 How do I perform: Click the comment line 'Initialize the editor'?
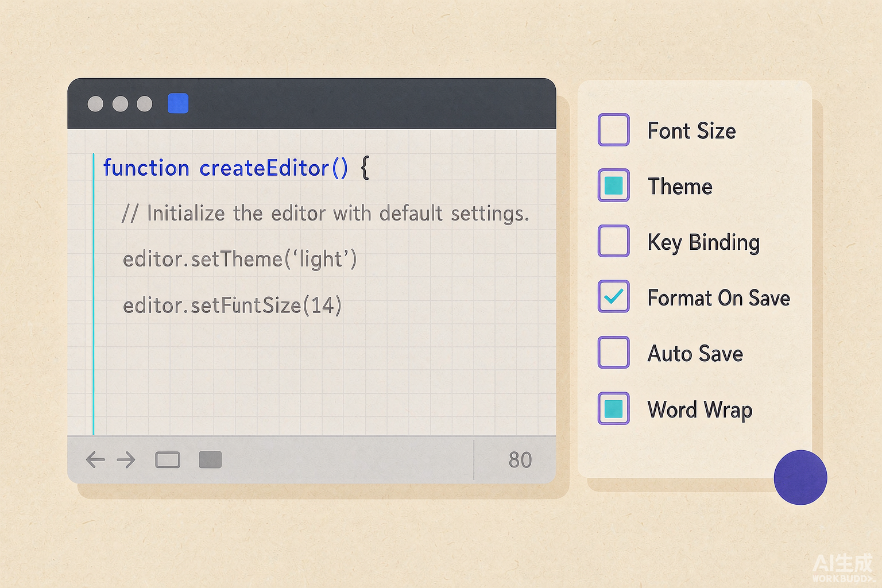pyautogui.click(x=325, y=214)
